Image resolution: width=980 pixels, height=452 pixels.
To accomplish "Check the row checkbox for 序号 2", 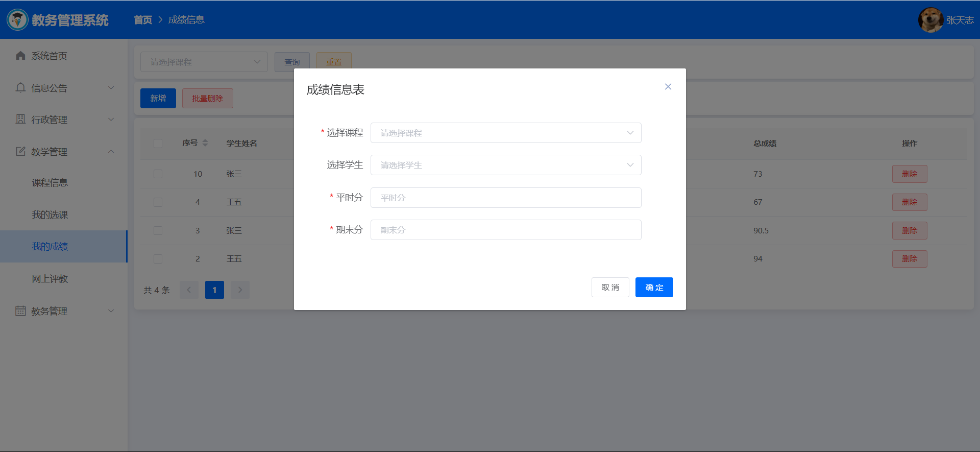I will click(158, 259).
